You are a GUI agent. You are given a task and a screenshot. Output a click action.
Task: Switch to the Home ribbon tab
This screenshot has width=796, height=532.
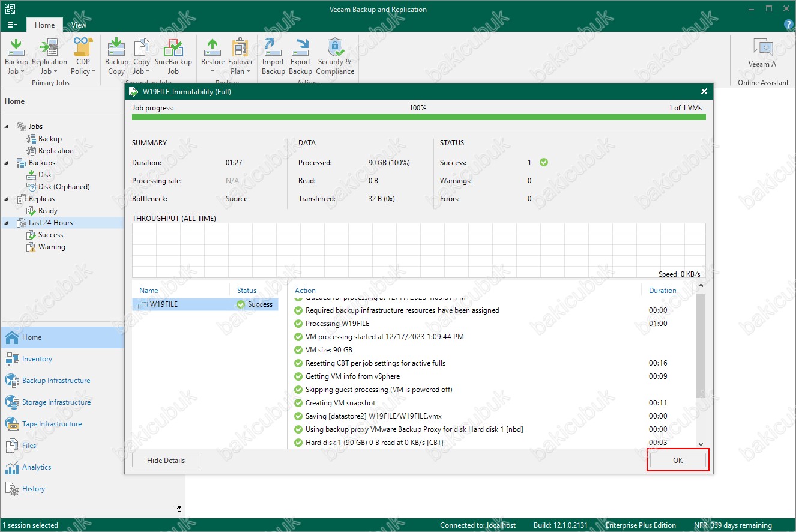[x=44, y=25]
